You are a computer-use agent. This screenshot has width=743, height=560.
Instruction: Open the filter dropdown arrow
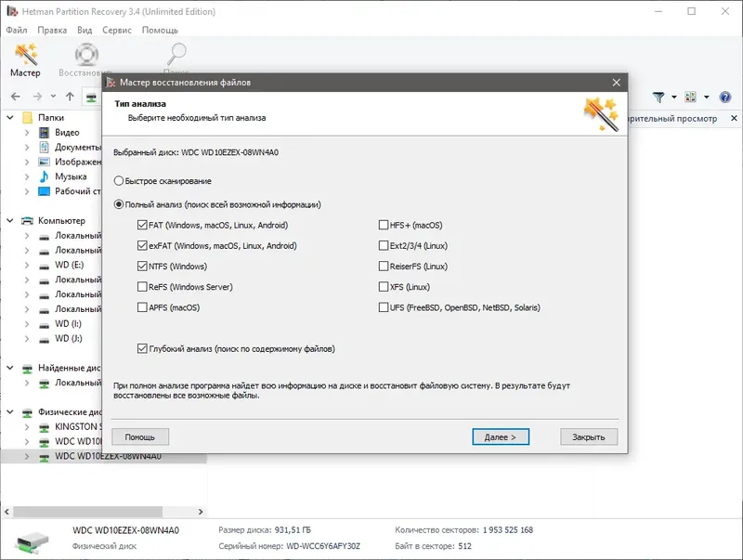point(674,98)
